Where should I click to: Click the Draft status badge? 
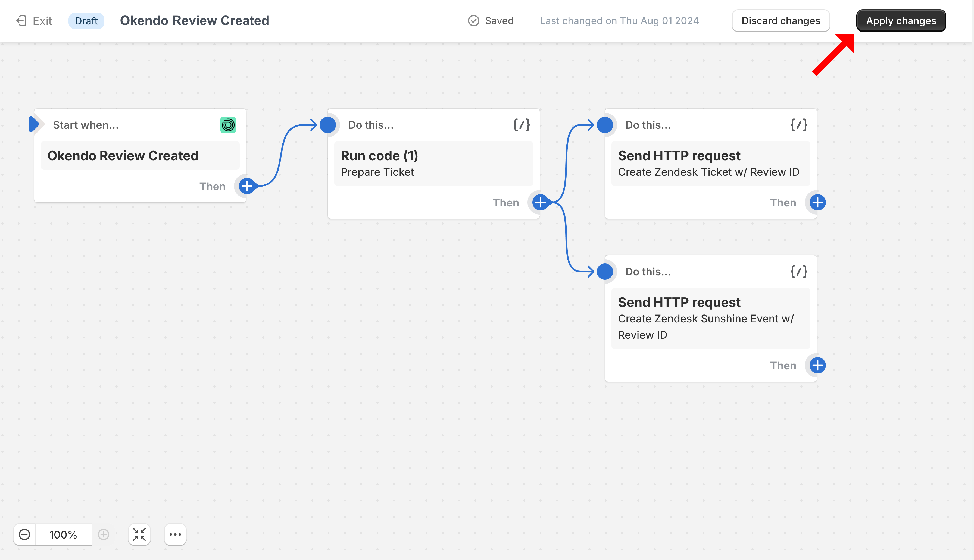coord(86,21)
